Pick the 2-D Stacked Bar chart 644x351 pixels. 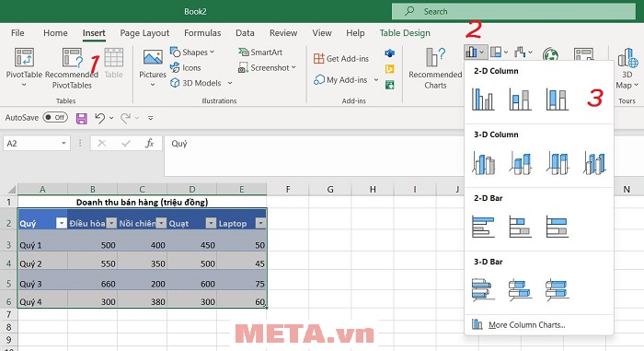[x=520, y=227]
